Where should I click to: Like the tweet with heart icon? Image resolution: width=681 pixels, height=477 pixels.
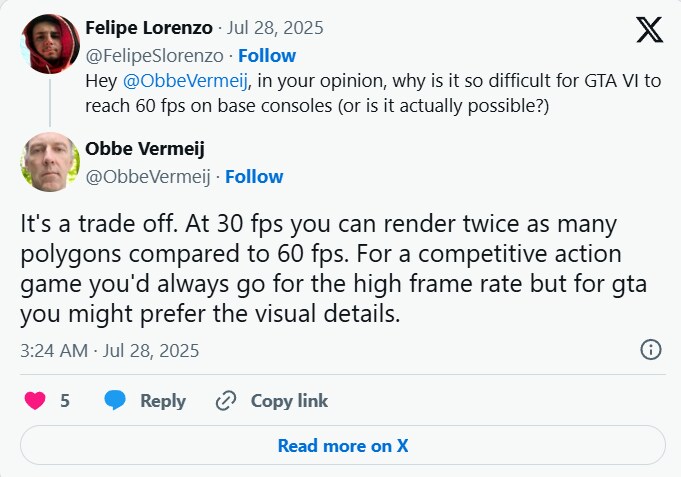pyautogui.click(x=35, y=401)
